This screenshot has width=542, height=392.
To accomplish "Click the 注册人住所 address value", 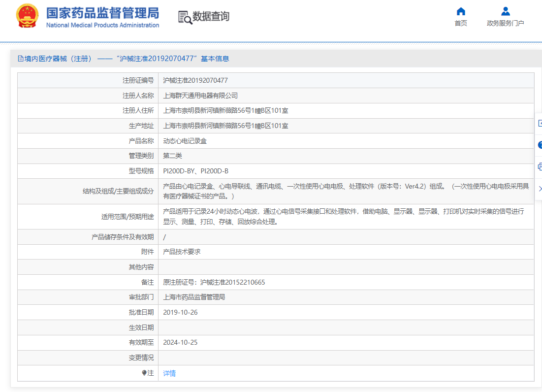I will [226, 111].
